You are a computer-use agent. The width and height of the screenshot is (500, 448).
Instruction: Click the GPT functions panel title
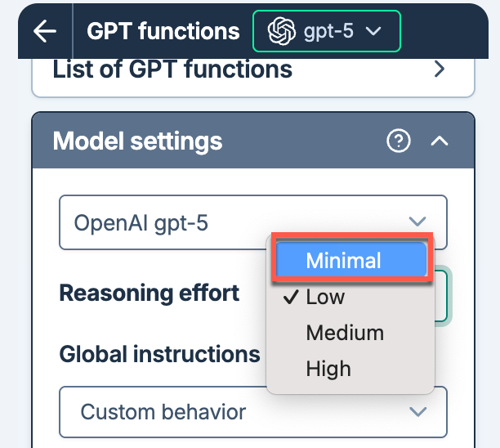click(x=163, y=31)
